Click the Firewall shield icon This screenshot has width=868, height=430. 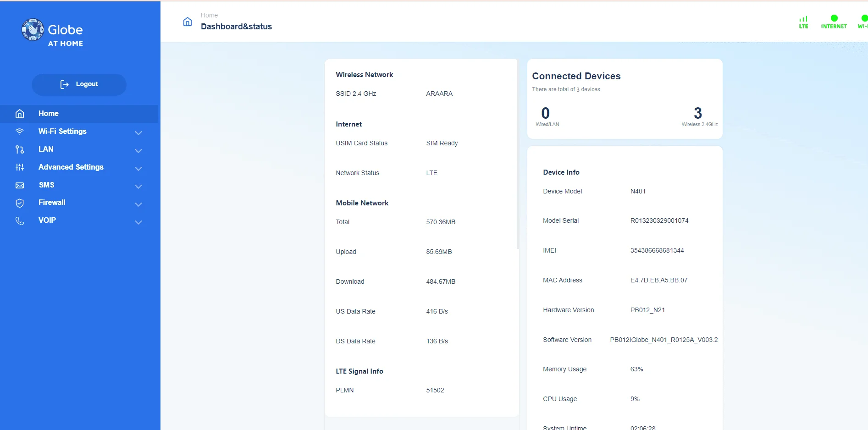pos(20,203)
